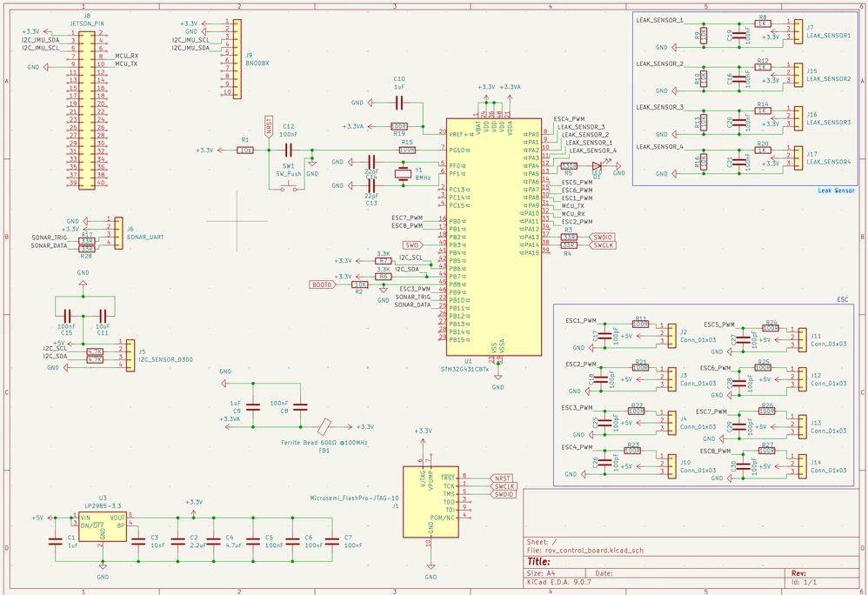
Task: Click the SWD global label near PB3
Action: (x=412, y=244)
